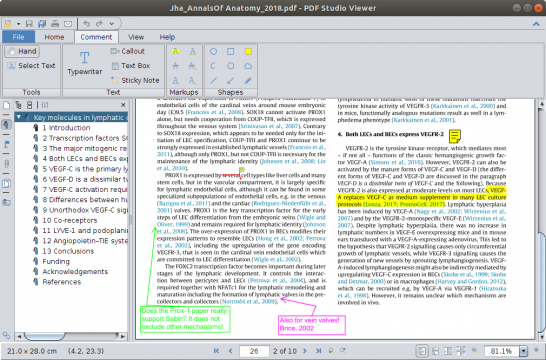
Task: Click the bookmark panel options icon
Action: pos(45,105)
